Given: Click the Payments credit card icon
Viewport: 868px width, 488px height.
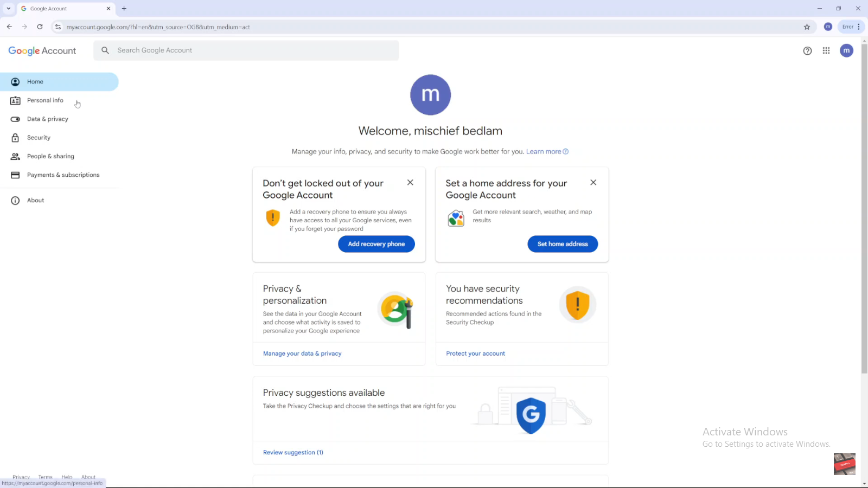Looking at the screenshot, I should coord(15,175).
